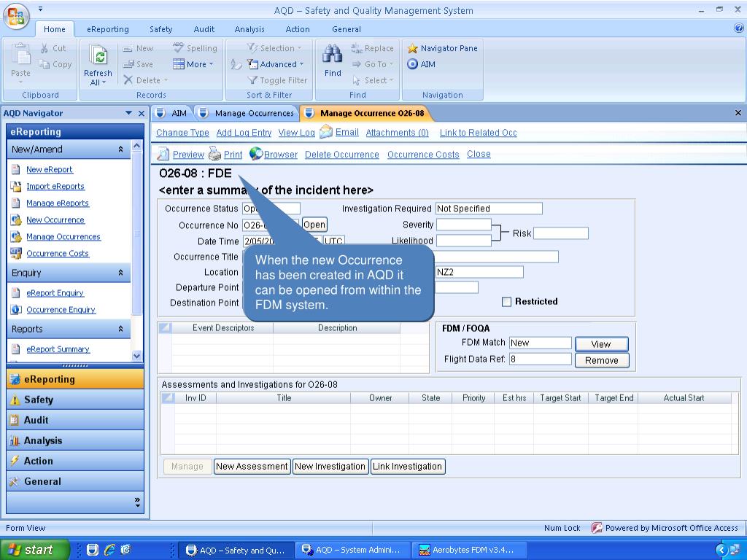Click the Investigation Required field

point(489,209)
